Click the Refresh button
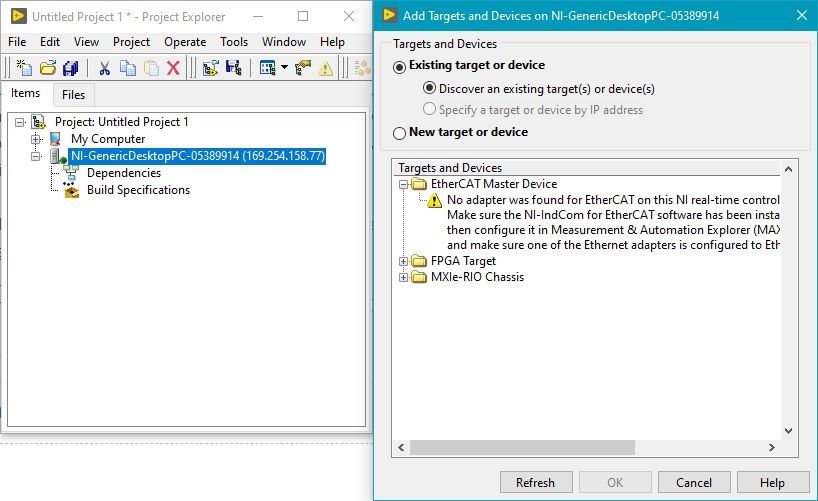The height and width of the screenshot is (501, 818). pyautogui.click(x=536, y=483)
